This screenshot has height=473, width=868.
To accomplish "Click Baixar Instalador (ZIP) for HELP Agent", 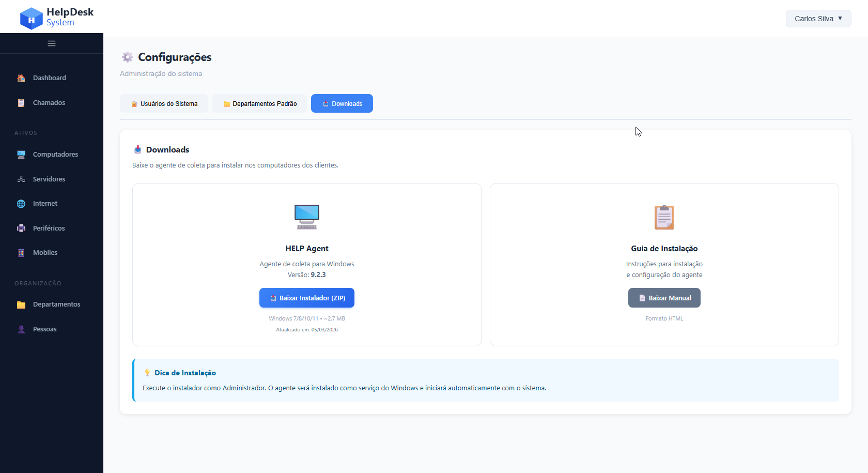I will pos(306,298).
